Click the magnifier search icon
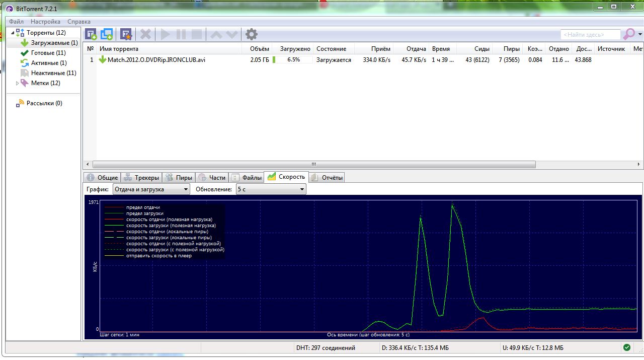 (629, 34)
